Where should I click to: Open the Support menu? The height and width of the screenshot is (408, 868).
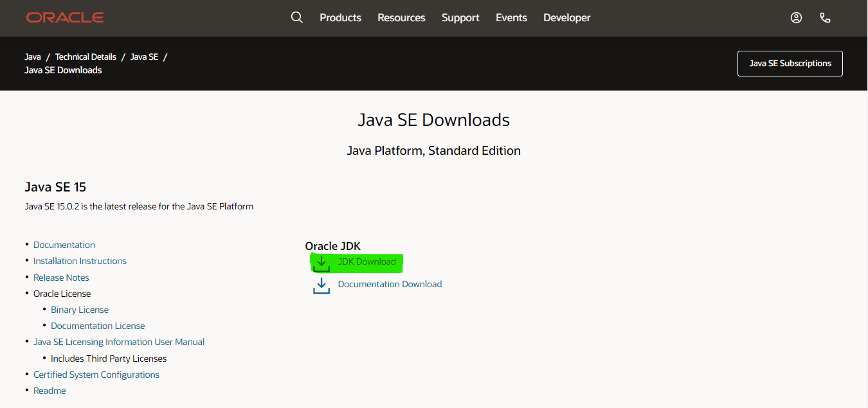pos(460,18)
